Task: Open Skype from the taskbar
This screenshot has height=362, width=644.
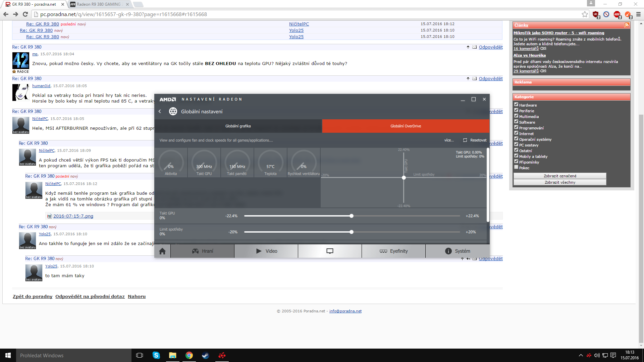Action: pyautogui.click(x=156, y=355)
